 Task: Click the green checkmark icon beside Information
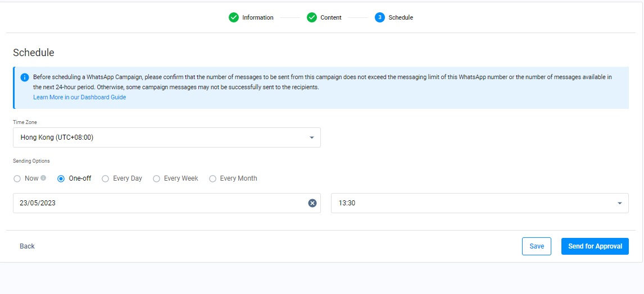tap(234, 17)
